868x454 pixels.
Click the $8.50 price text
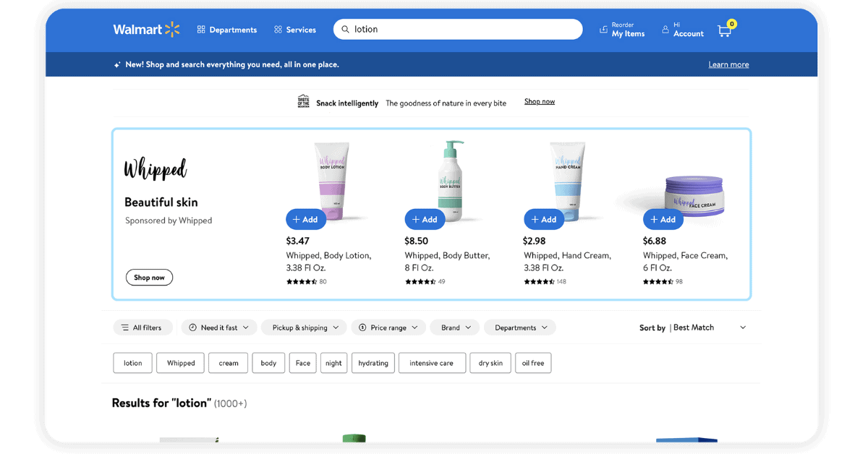(417, 241)
